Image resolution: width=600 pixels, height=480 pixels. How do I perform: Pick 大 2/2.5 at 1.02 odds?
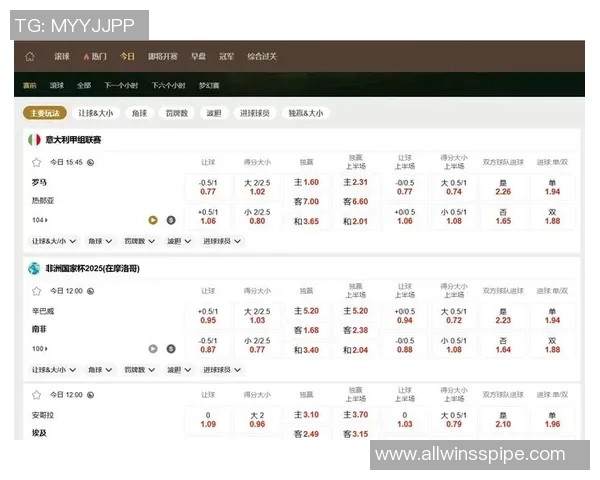(x=257, y=187)
